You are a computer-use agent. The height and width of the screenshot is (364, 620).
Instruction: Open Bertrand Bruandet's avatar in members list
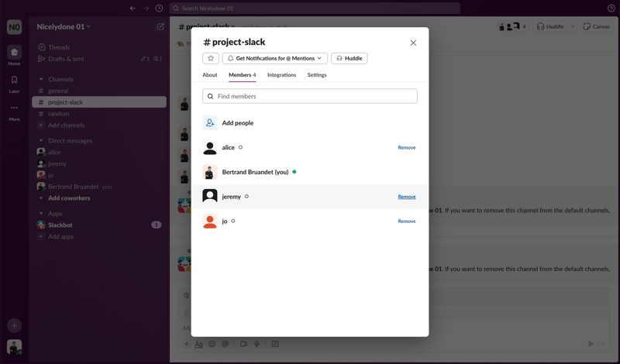[x=209, y=172]
